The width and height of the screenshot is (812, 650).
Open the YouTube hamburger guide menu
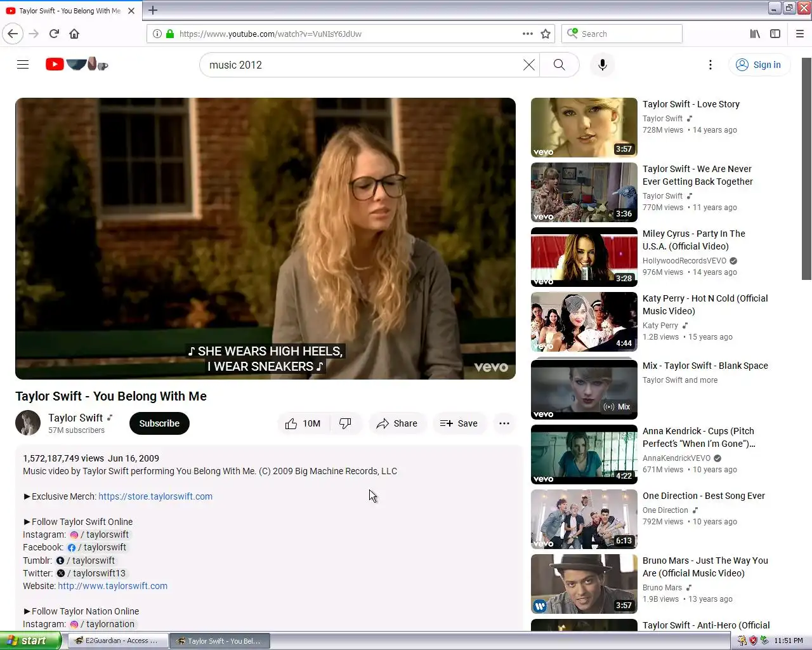click(23, 65)
